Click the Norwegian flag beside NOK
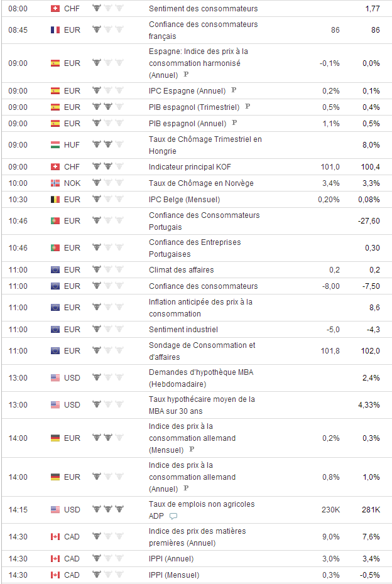The height and width of the screenshot is (584, 392). 55,183
